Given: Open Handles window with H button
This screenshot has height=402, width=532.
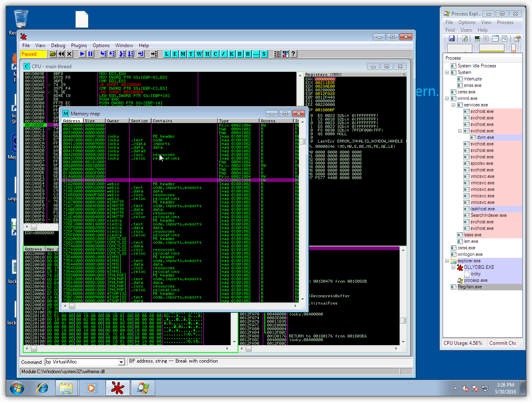Looking at the screenshot, I should pyautogui.click(x=208, y=54).
